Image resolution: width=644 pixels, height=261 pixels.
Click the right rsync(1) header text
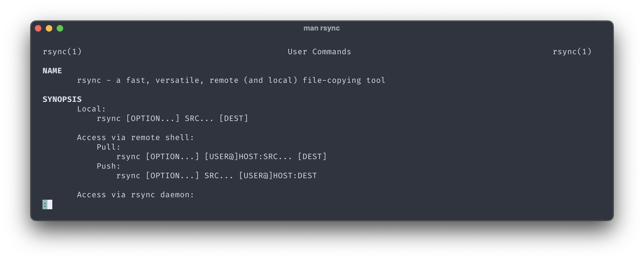point(572,52)
